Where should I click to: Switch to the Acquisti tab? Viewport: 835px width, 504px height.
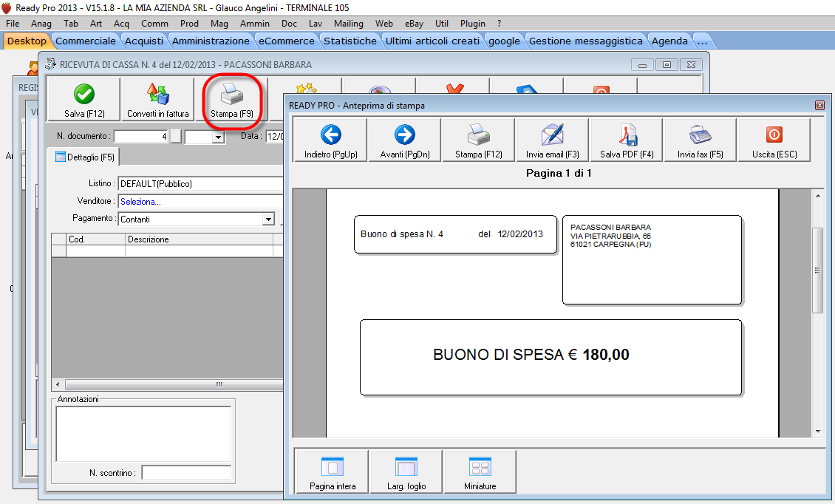(144, 41)
